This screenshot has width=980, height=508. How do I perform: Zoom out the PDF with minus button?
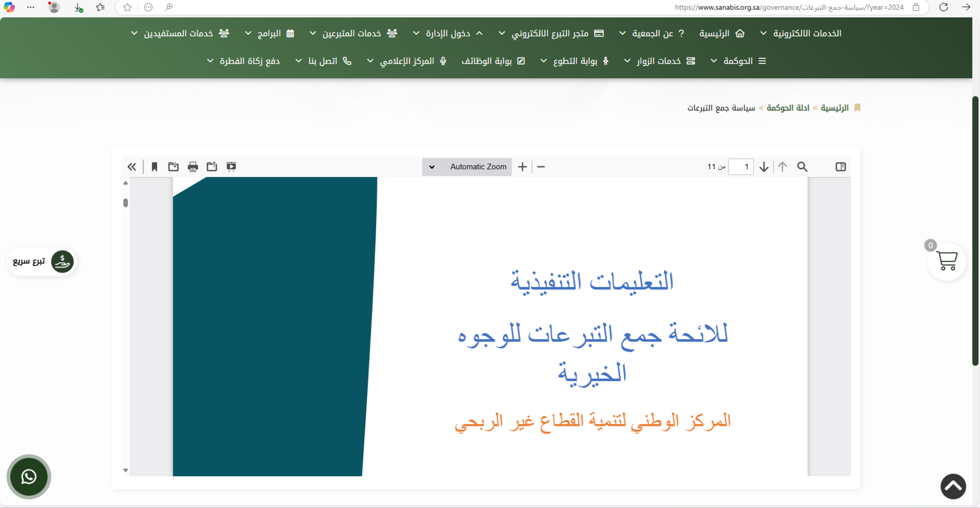(541, 167)
